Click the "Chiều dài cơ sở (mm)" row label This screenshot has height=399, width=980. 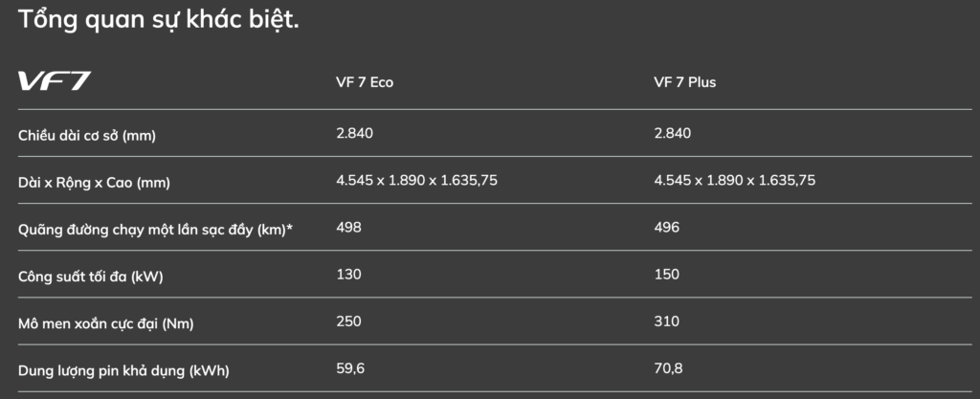point(87,135)
